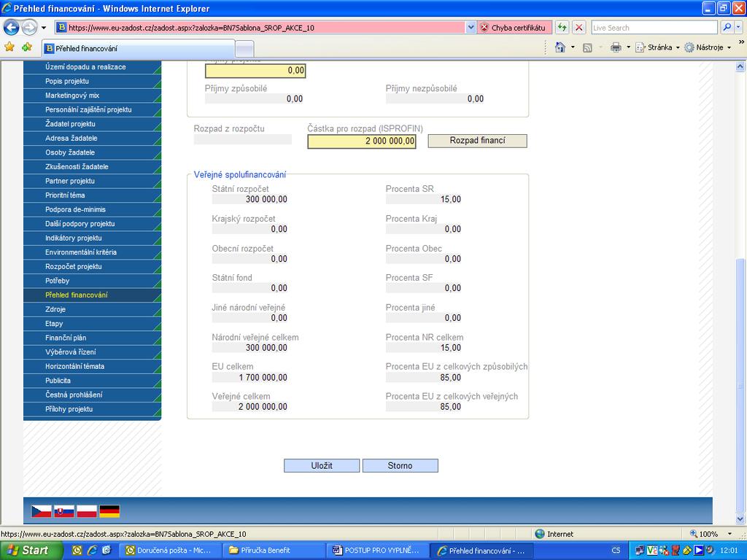Go to Podpora de-minimis section
The image size is (747, 560).
pyautogui.click(x=92, y=210)
